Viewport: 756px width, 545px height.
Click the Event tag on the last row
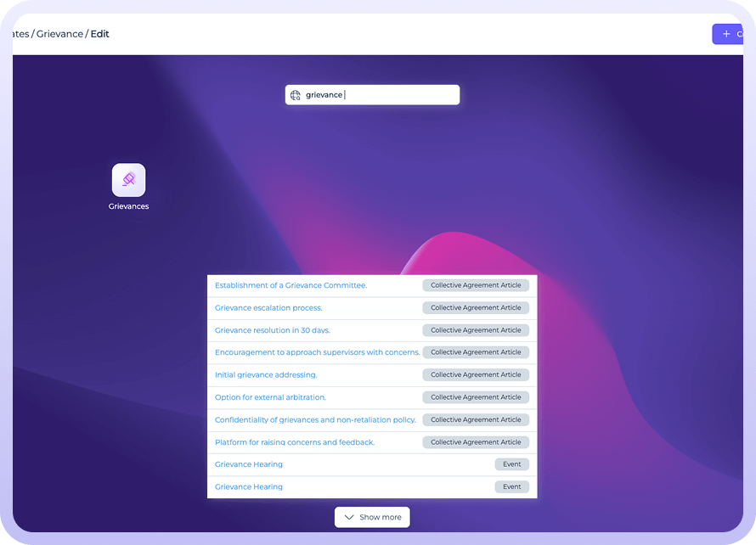pos(511,487)
